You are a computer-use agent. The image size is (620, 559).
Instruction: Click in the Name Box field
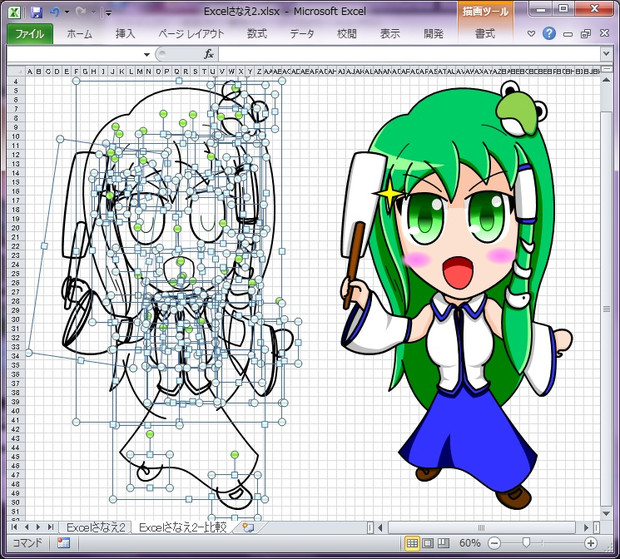tap(74, 55)
